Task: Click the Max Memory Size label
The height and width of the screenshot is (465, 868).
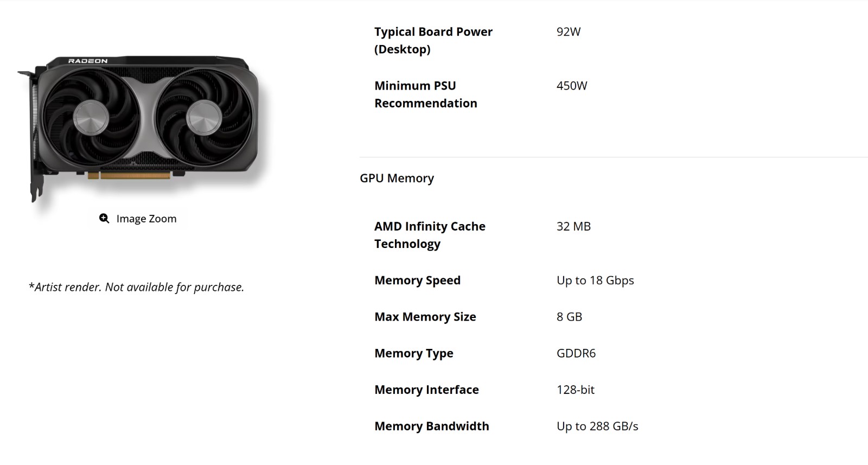Action: tap(425, 317)
